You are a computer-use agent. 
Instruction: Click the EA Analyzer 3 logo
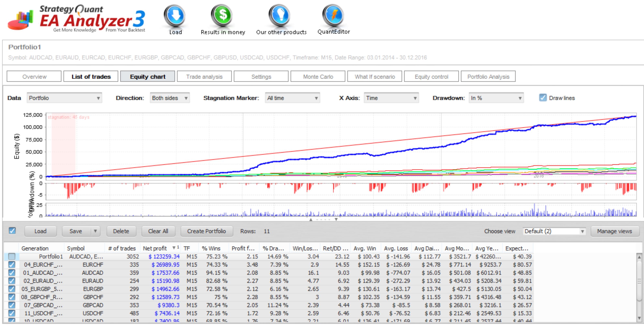click(x=76, y=19)
